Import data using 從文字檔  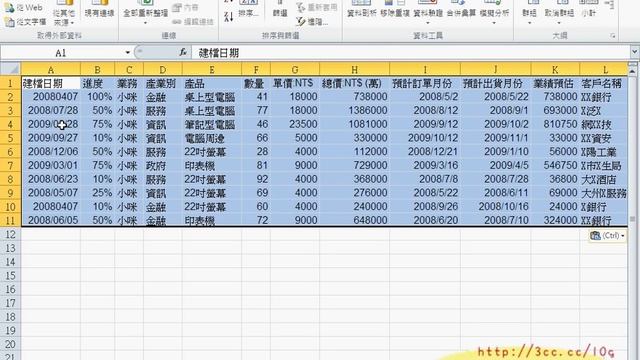[25, 22]
